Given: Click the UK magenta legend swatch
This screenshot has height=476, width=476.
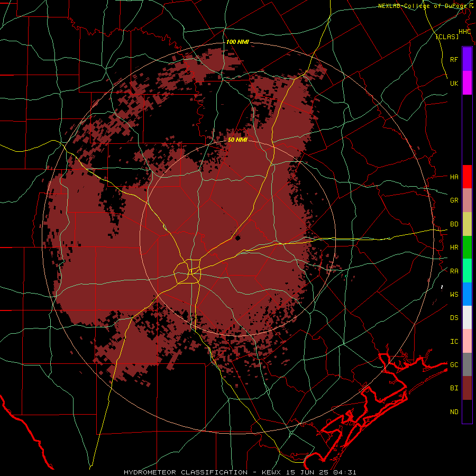Looking at the screenshot, I should (467, 83).
